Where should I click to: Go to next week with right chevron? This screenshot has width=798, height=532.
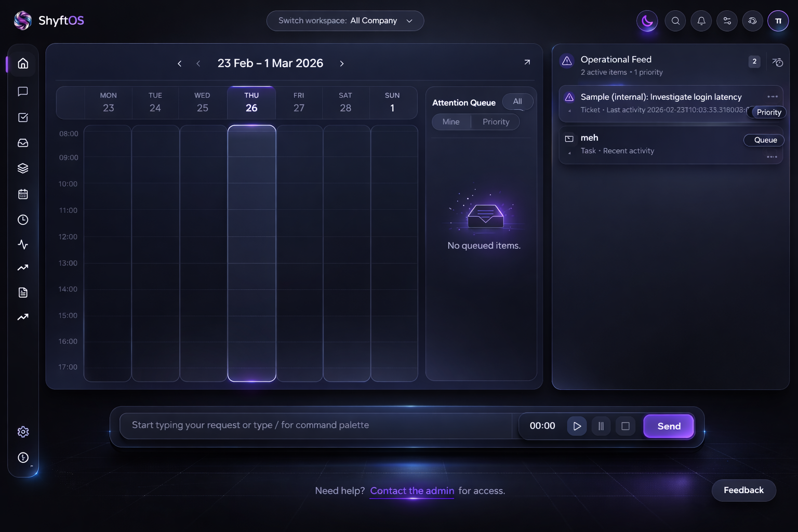(342, 63)
